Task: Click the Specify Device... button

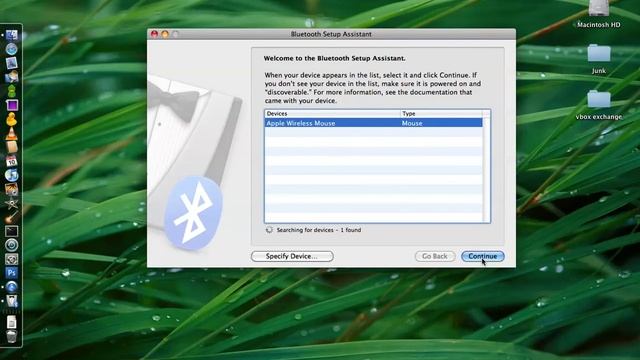Action: (292, 256)
